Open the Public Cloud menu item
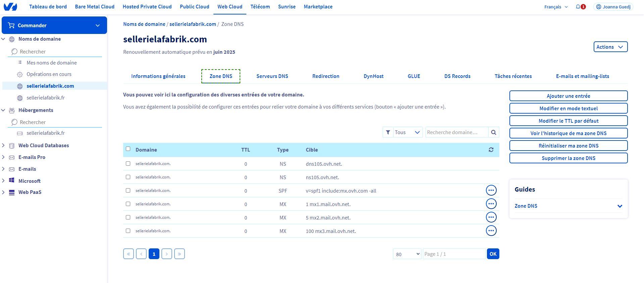This screenshot has width=644, height=283. click(x=194, y=7)
